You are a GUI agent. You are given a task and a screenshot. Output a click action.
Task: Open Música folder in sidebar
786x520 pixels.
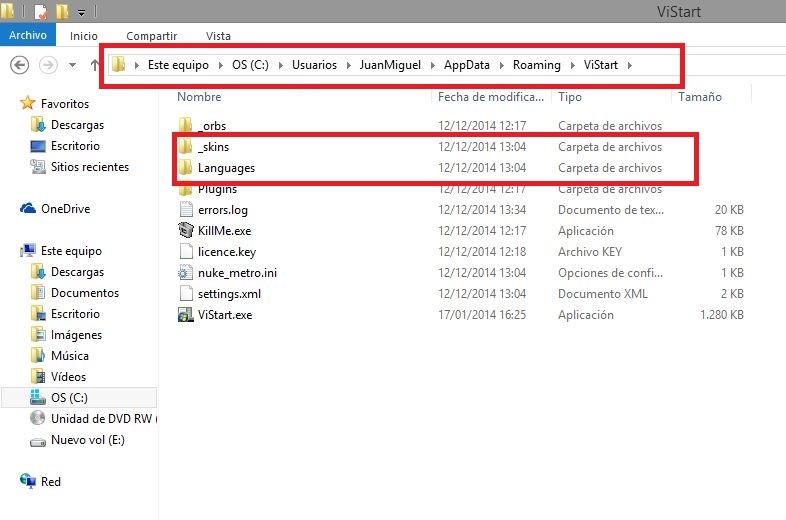(70, 356)
